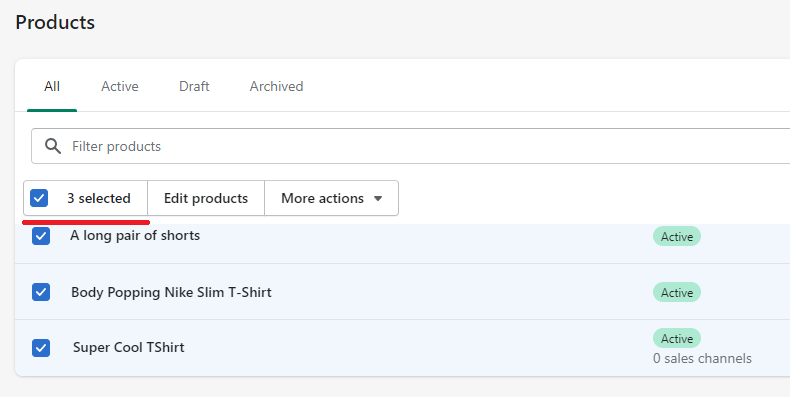Click the Products page heading
The width and height of the screenshot is (790, 397).
point(55,22)
